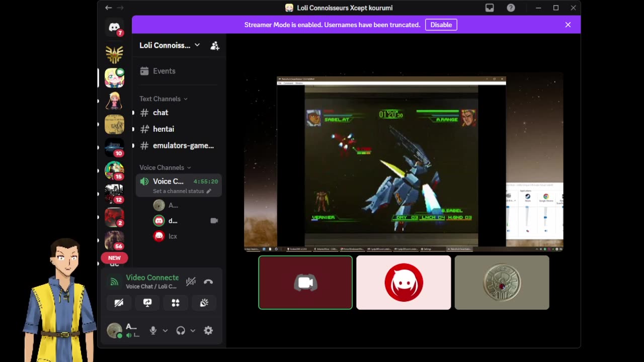
Task: Open the yellowed sketch paper server icon
Action: 114,124
